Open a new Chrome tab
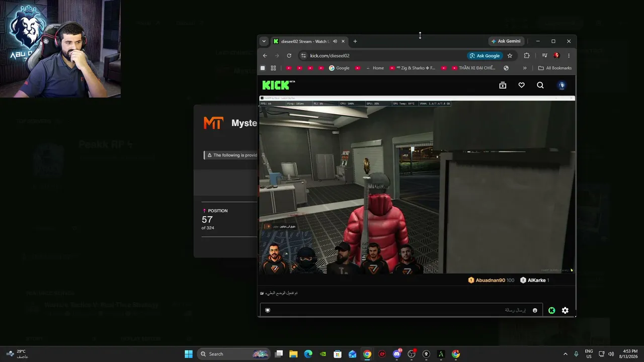Screen dimensions: 644x362 click(355, 41)
